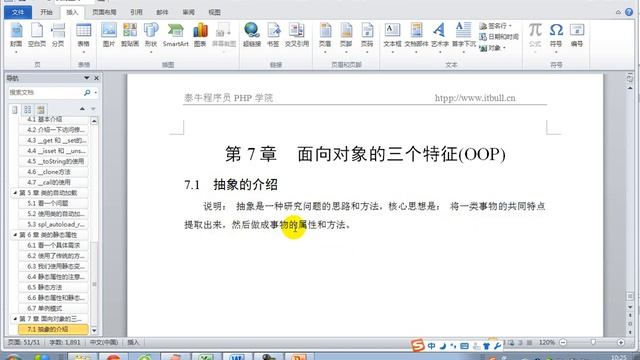Insert WordArt (艺术字)
Viewport: 640px width, 360px height.
440,38
